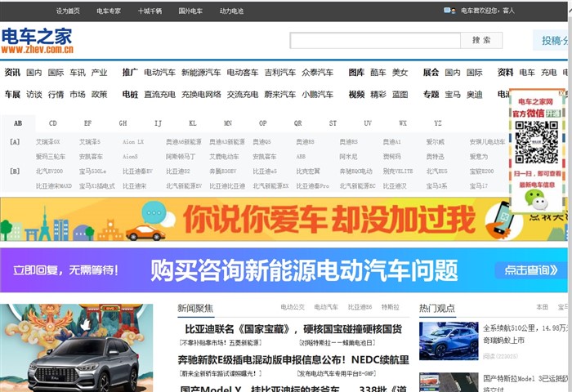Click the user message icon beside greeting
The width and height of the screenshot is (572, 392).
click(449, 11)
